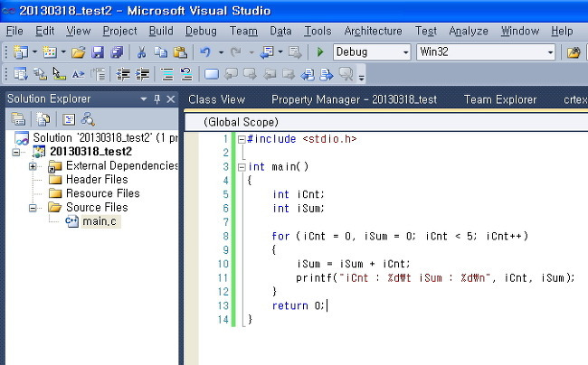Click the Increase Indent icon
Screen dimensions: 588x365
pyautogui.click(x=142, y=74)
